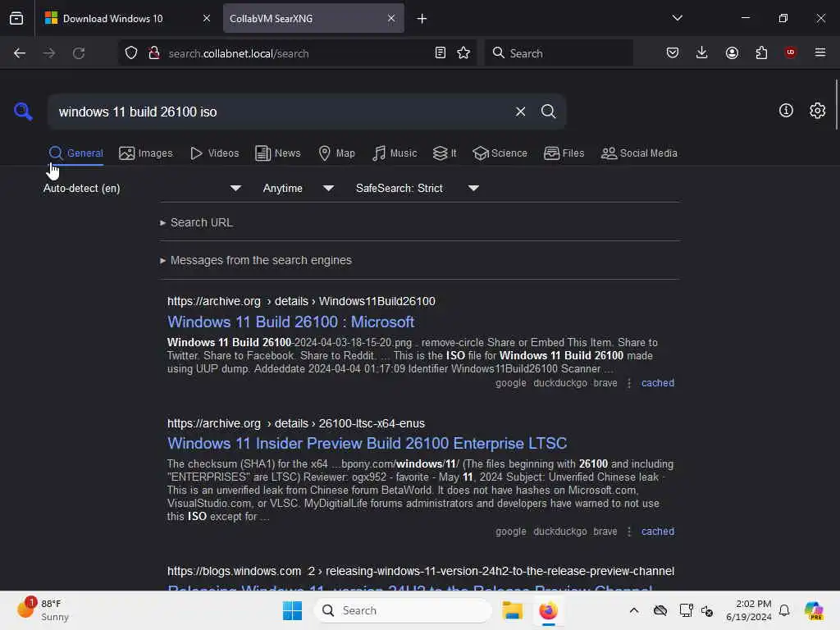Select the Videos search category
Image resolution: width=840 pixels, height=630 pixels.
point(214,153)
